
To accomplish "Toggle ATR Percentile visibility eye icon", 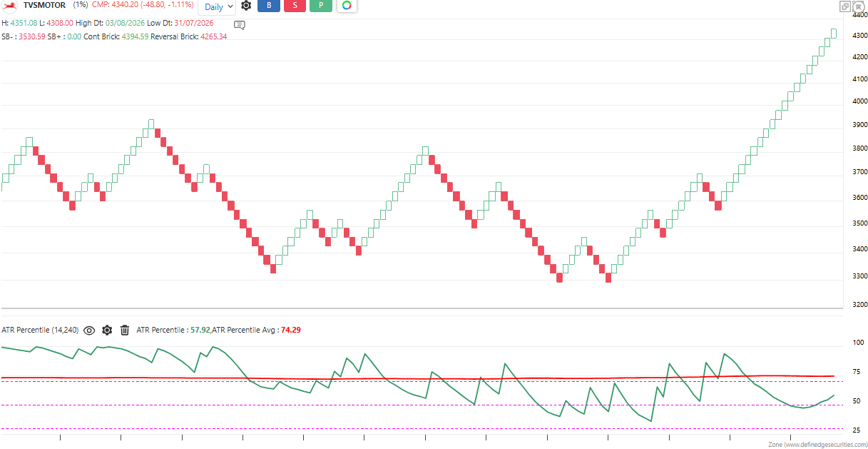I will 89,330.
